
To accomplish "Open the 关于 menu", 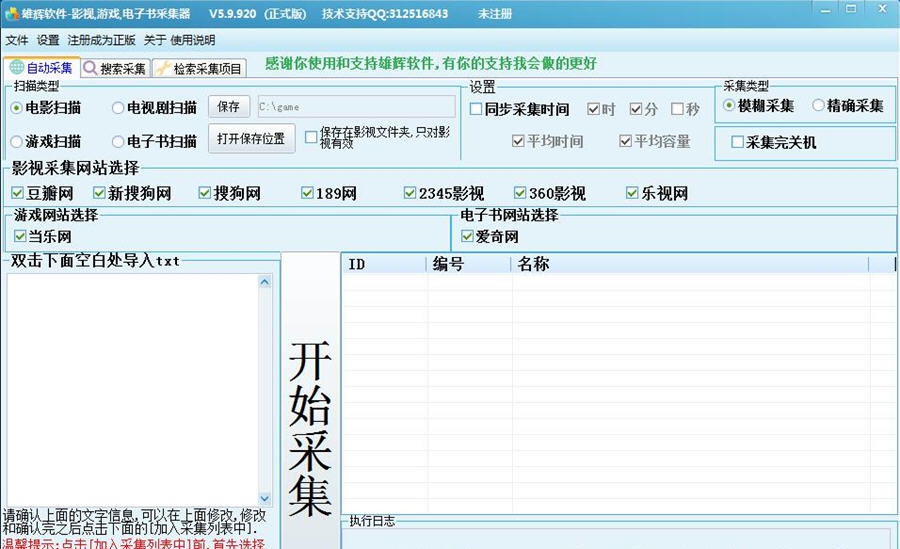I will click(154, 40).
